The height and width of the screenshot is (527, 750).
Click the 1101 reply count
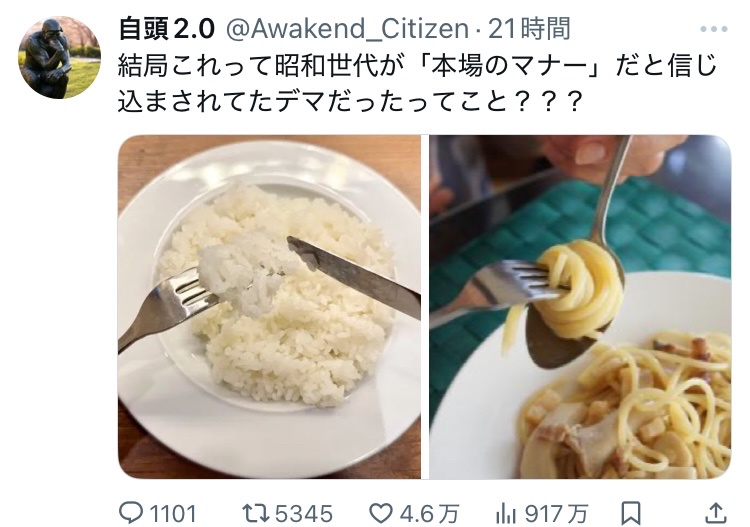click(x=173, y=514)
